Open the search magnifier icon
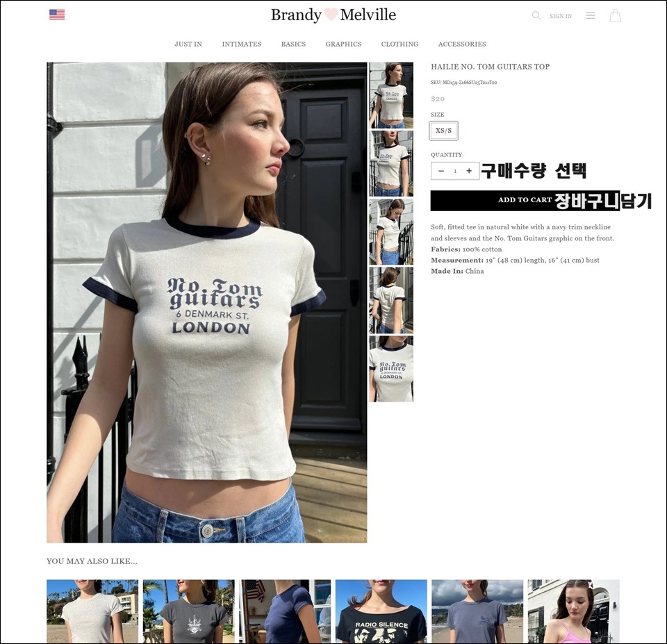Screen dimensions: 667x644 click(x=536, y=15)
